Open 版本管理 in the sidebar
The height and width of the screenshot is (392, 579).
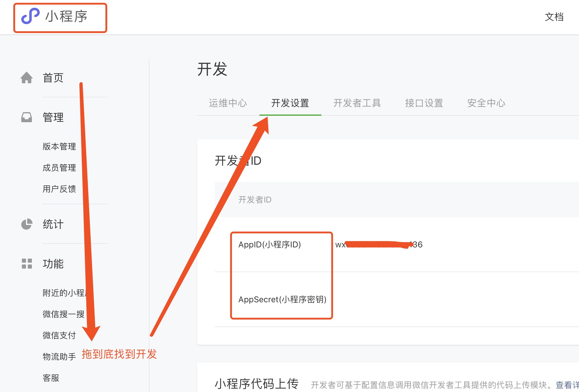point(59,146)
